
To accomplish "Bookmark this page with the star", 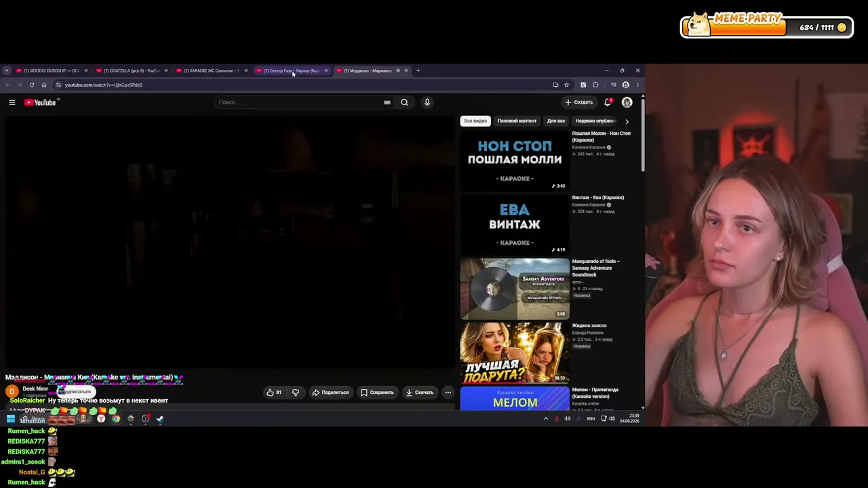I will click(566, 85).
